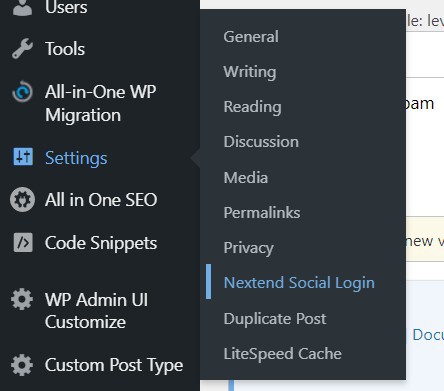Click the Settings sliders icon
444x391 pixels.
point(23,156)
